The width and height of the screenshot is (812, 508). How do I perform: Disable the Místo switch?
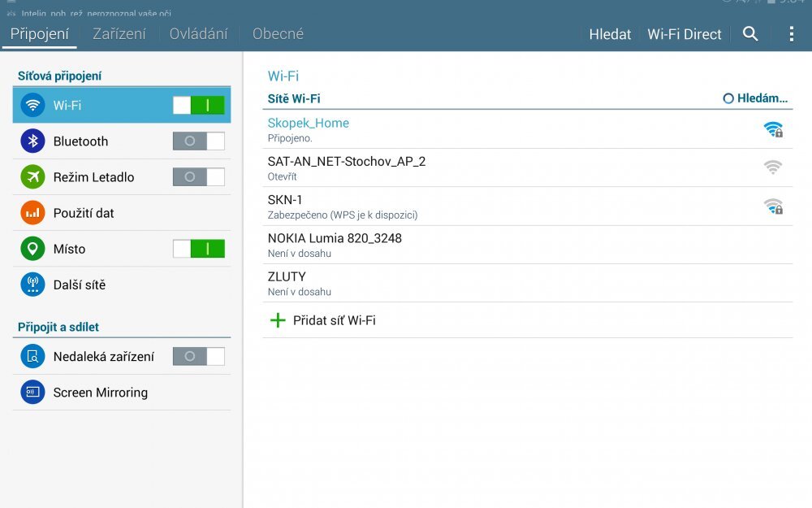(198, 248)
